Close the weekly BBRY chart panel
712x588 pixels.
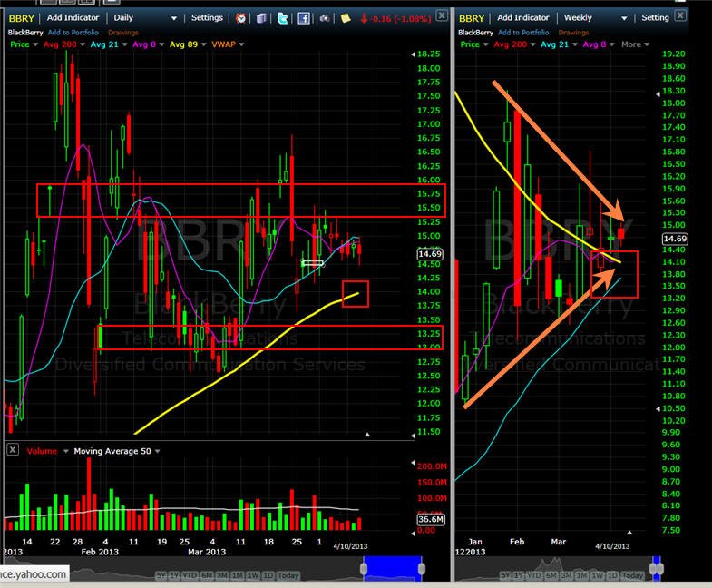coord(679,15)
